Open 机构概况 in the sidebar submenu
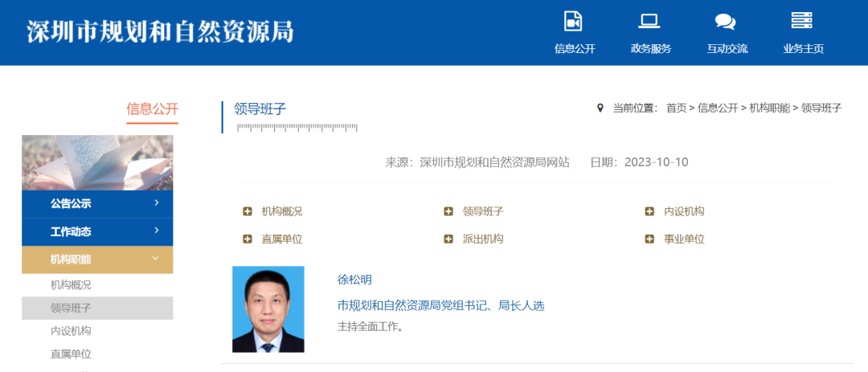The image size is (868, 372). point(71,286)
